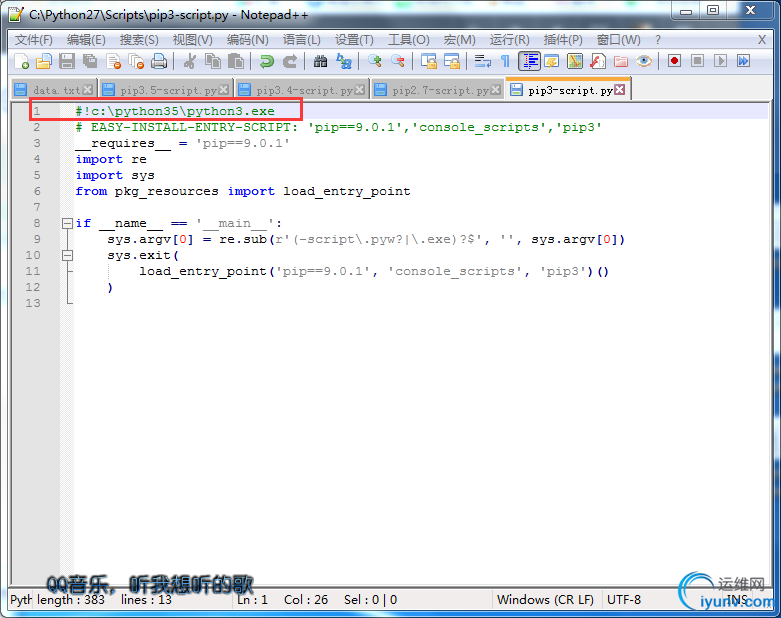Toggle word wrap

482,61
